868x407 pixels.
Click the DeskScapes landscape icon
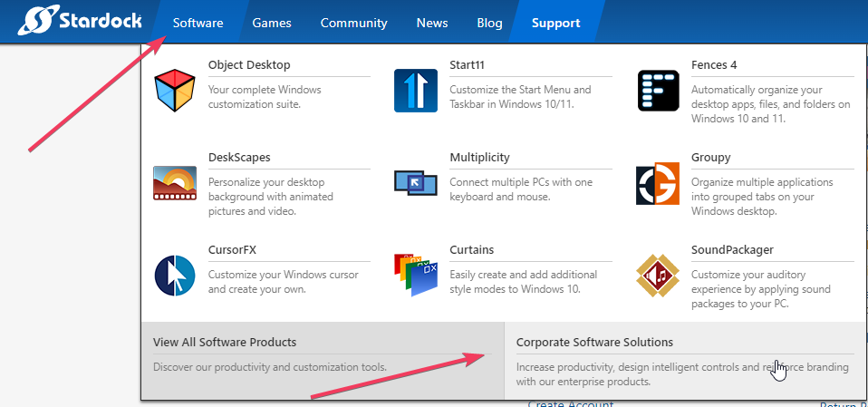[175, 183]
